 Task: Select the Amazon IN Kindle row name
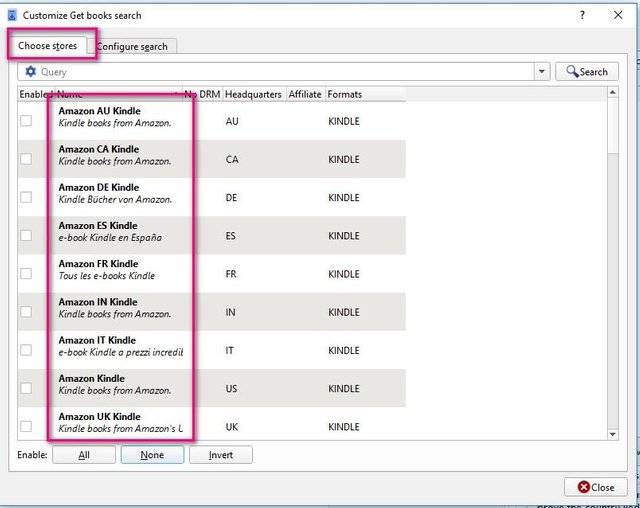pyautogui.click(x=98, y=302)
